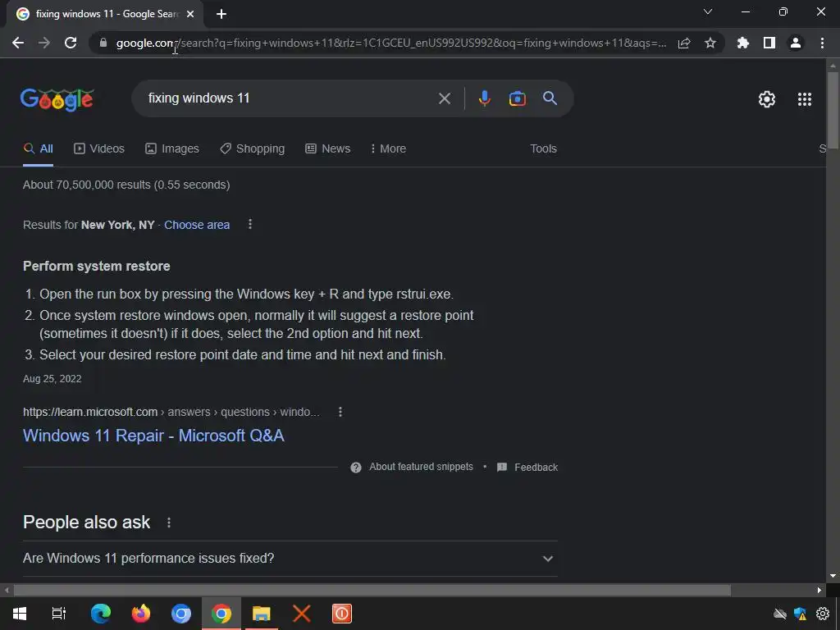
Task: Launch Firefox from taskbar
Action: pos(141,614)
